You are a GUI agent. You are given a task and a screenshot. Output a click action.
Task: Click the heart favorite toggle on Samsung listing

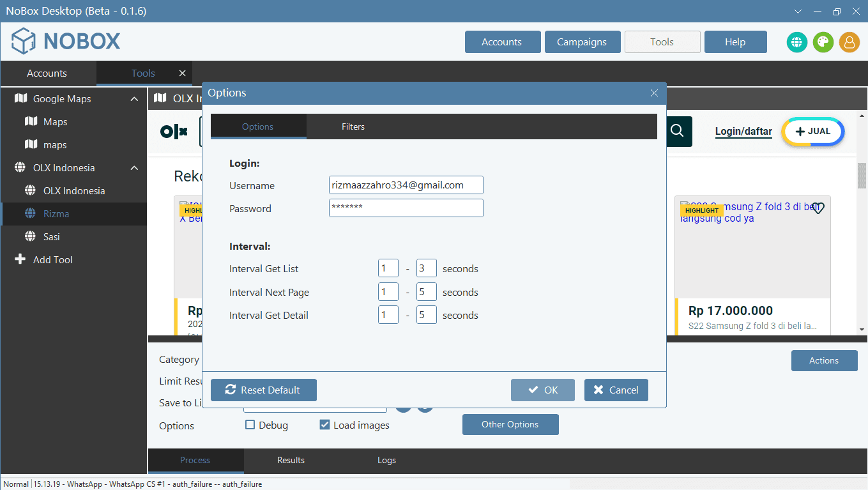tap(818, 208)
